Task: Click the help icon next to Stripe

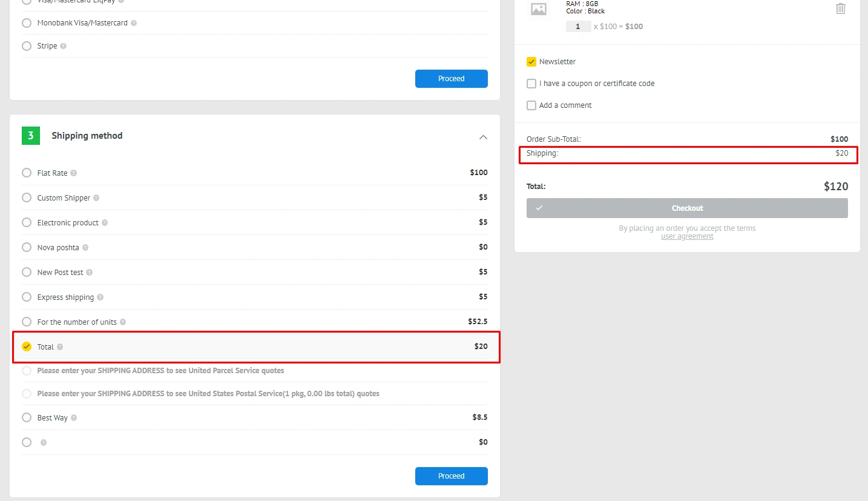Action: pyautogui.click(x=64, y=46)
